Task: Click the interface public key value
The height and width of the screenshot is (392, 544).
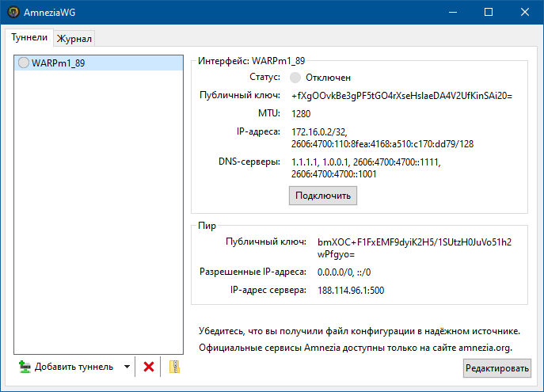Action: point(401,96)
